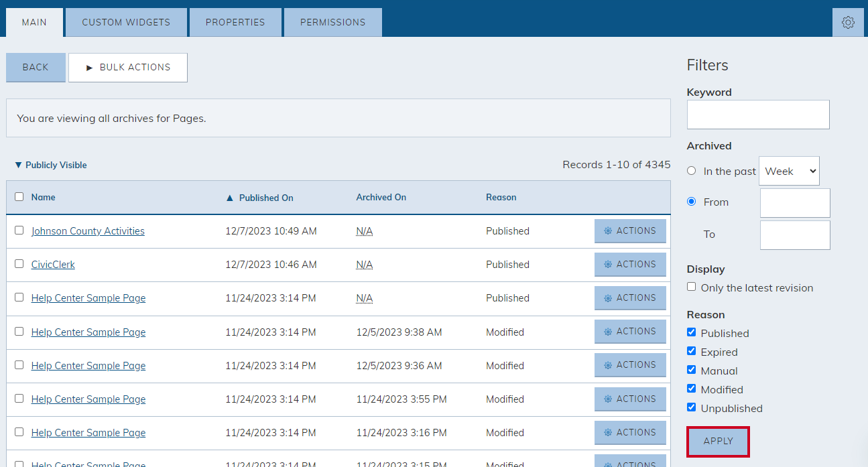This screenshot has height=467, width=868.
Task: Open the CivicClerk page link
Action: coord(53,265)
